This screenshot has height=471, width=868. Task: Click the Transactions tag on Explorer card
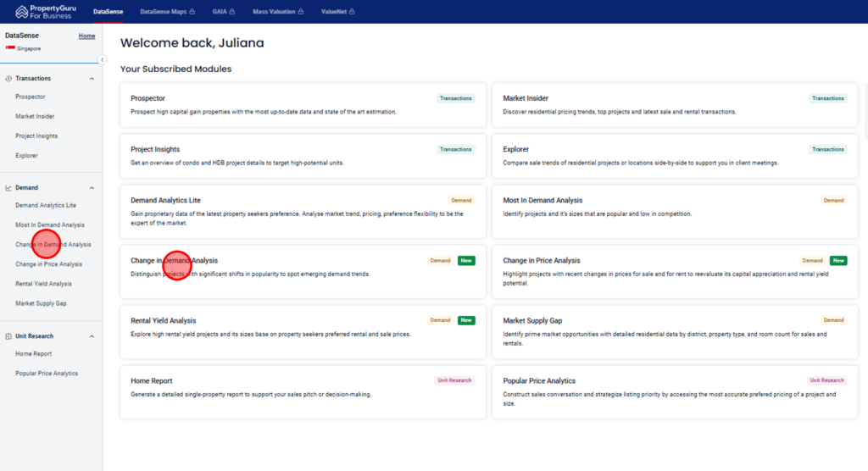click(828, 149)
